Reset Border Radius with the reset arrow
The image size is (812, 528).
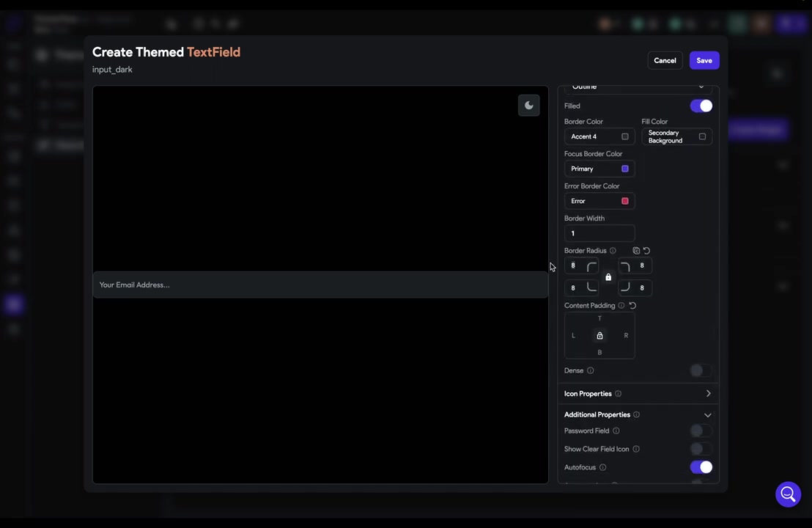pyautogui.click(x=647, y=251)
